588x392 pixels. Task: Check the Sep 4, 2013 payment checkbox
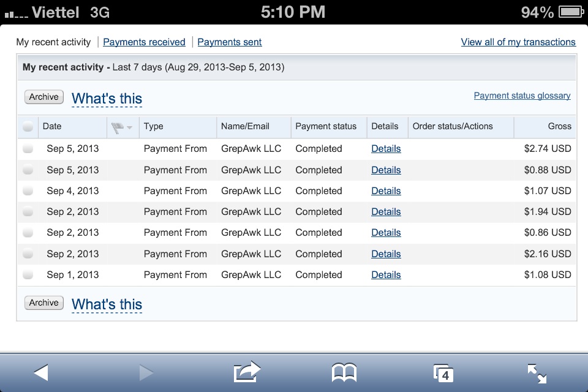click(28, 191)
